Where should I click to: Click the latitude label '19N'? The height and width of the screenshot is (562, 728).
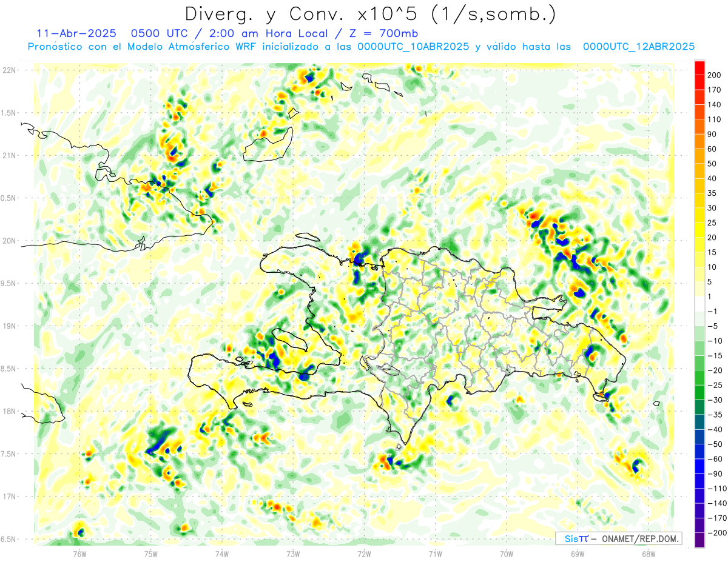pyautogui.click(x=10, y=326)
